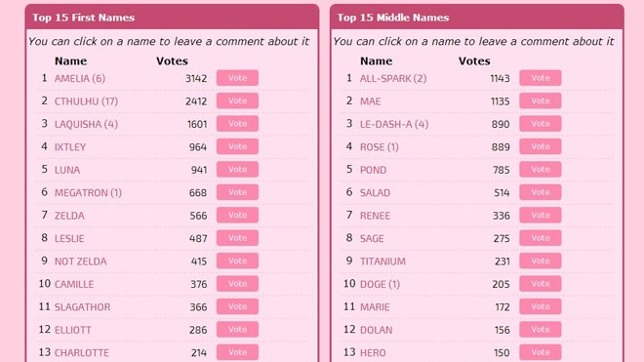The width and height of the screenshot is (644, 362).
Task: Click the CHARLOTTE name link
Action: click(x=82, y=353)
